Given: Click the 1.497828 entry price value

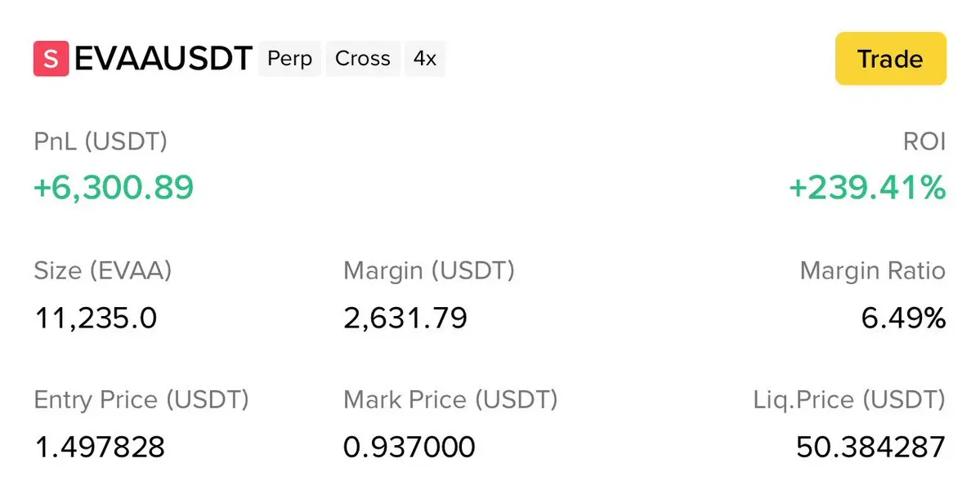Looking at the screenshot, I should (x=100, y=447).
